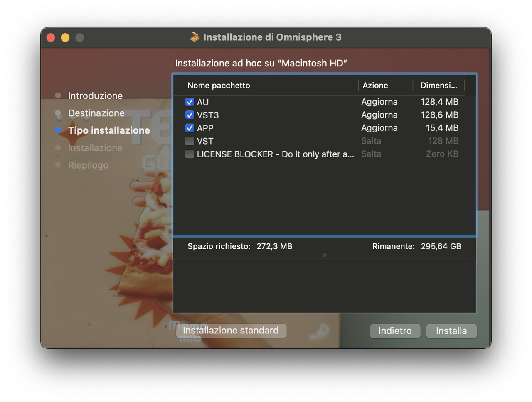Enable the VST package checkbox
The width and height of the screenshot is (532, 402).
[190, 141]
